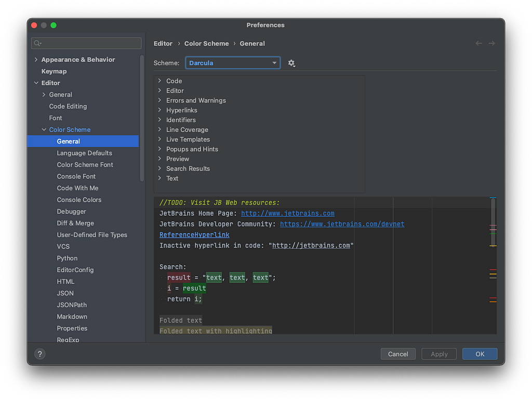Click in the settings search field
The height and width of the screenshot is (401, 532).
86,43
